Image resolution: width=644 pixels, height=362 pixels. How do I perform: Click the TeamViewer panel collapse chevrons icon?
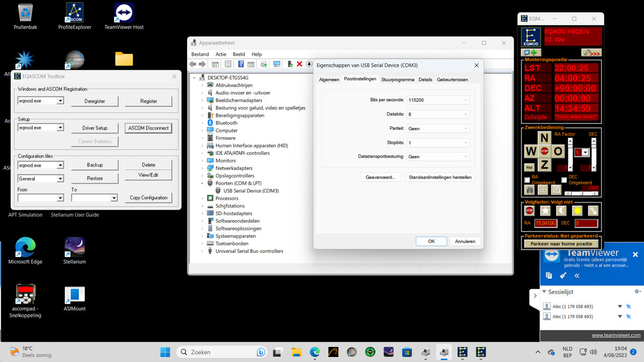[577, 276]
